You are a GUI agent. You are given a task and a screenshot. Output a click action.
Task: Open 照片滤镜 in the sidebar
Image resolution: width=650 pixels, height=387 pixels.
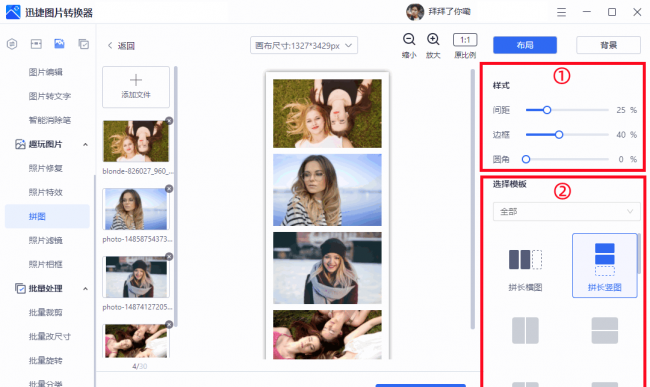tap(46, 240)
